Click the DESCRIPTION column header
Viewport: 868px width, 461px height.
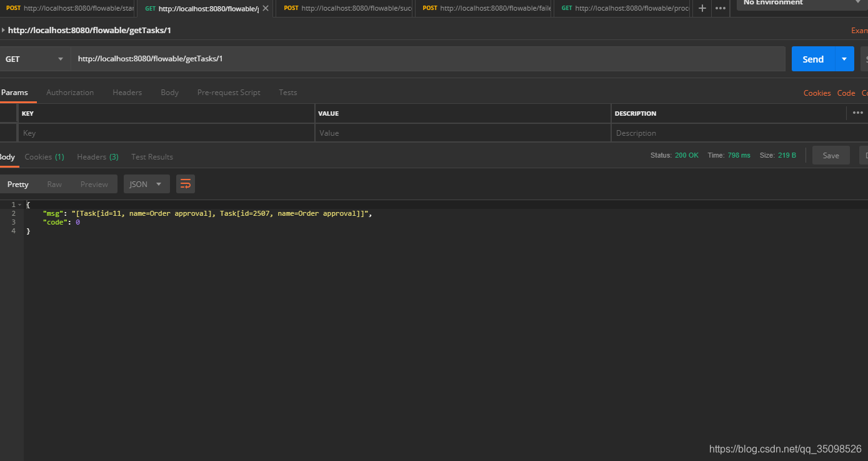(x=636, y=113)
